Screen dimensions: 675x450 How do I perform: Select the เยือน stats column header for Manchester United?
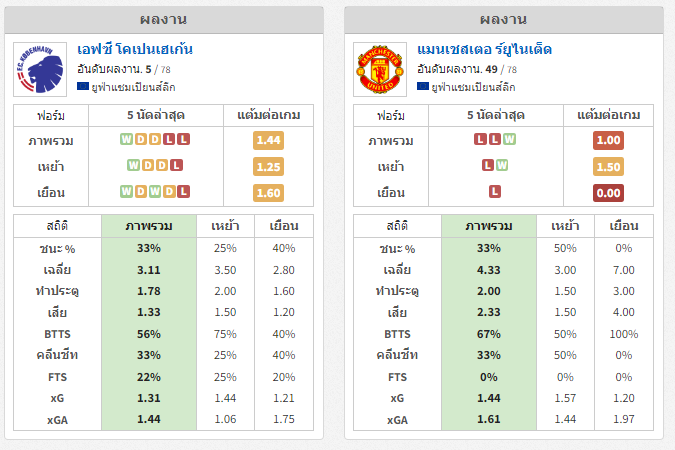tap(624, 226)
